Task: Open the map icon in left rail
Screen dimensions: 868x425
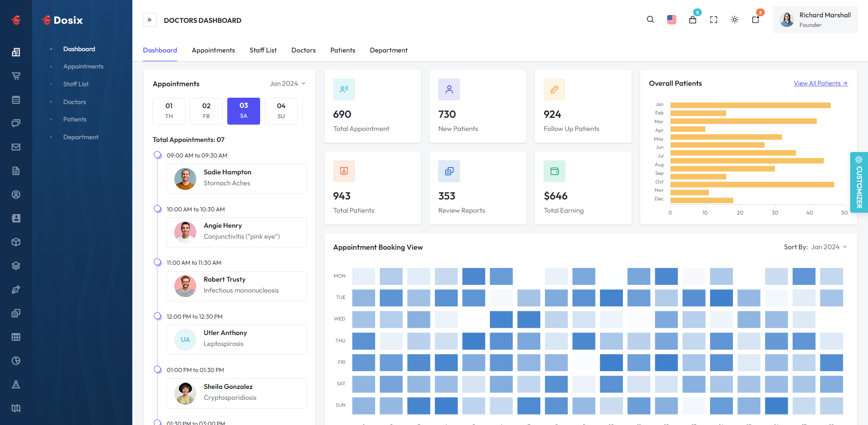Action: tap(16, 408)
